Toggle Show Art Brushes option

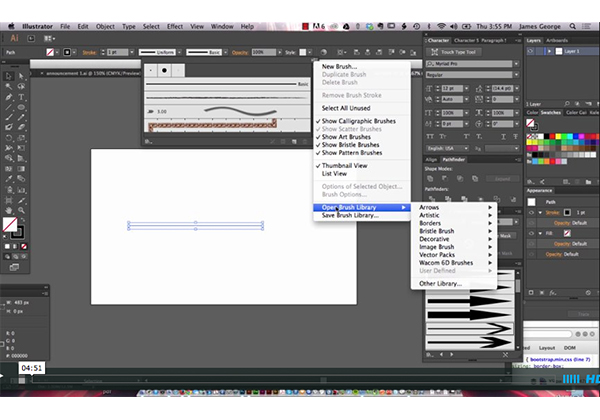346,137
